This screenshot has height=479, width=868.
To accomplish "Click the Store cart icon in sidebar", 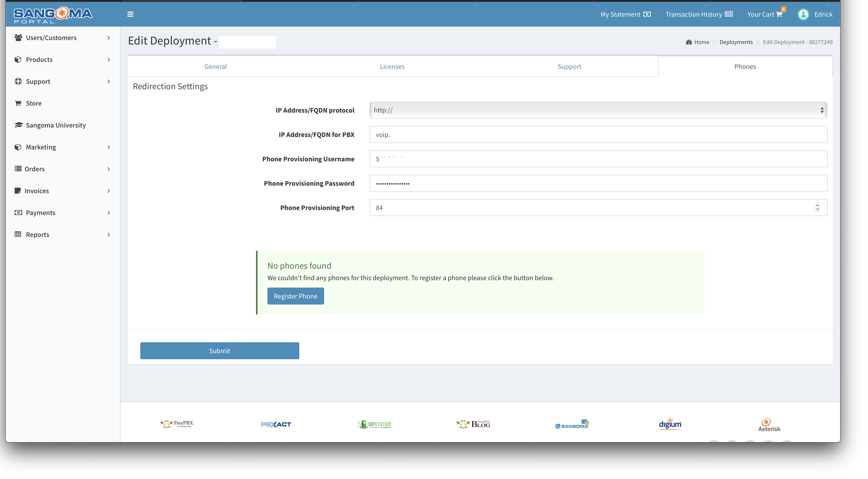I will pyautogui.click(x=18, y=103).
